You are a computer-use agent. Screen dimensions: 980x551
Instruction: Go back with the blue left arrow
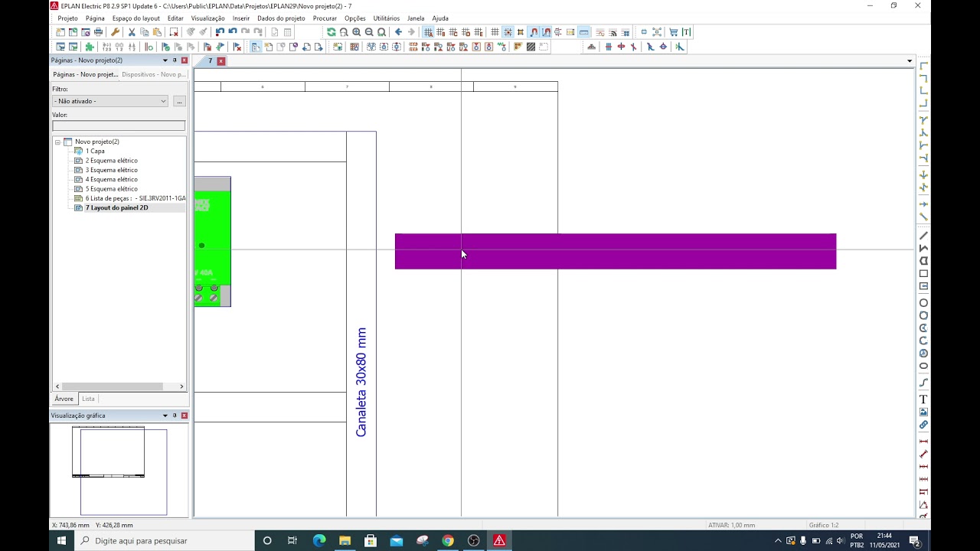[x=398, y=32]
